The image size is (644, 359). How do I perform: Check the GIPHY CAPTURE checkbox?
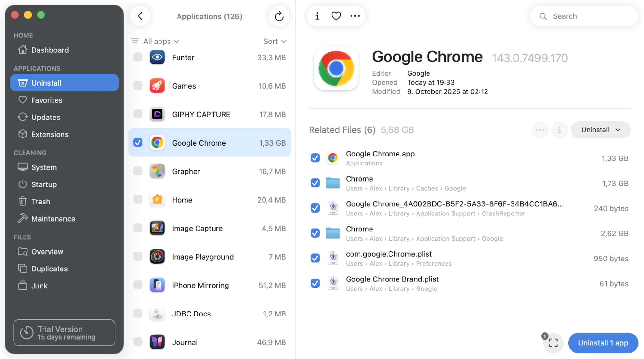click(x=138, y=114)
